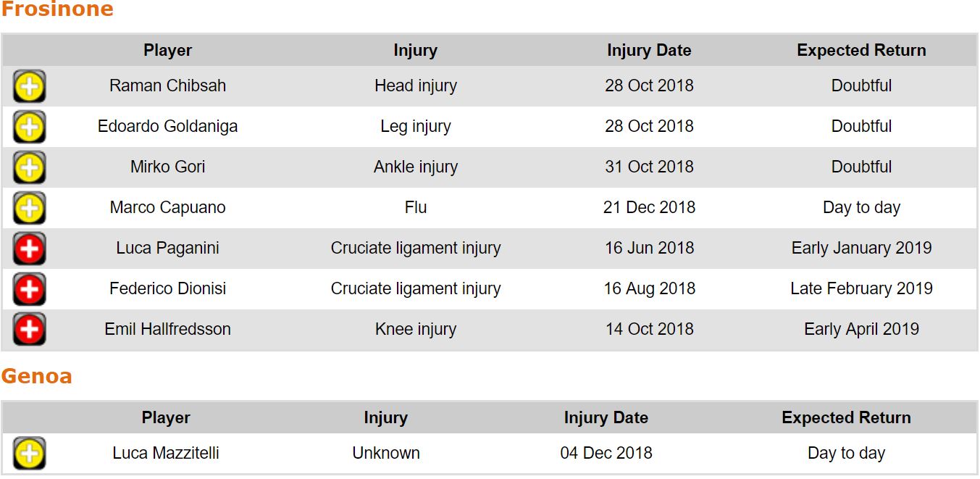This screenshot has width=980, height=479.
Task: Click red injury icon for Federico Dionisi
Action: (x=29, y=289)
